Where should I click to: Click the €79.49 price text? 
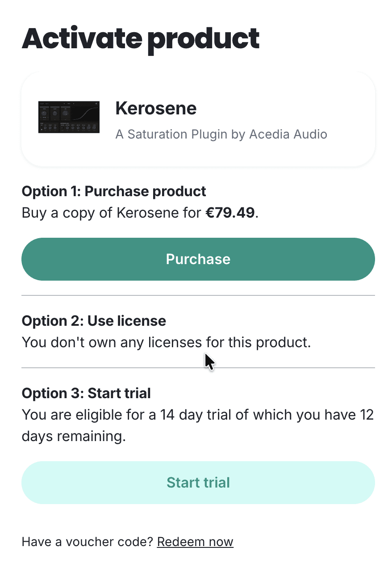(x=230, y=213)
